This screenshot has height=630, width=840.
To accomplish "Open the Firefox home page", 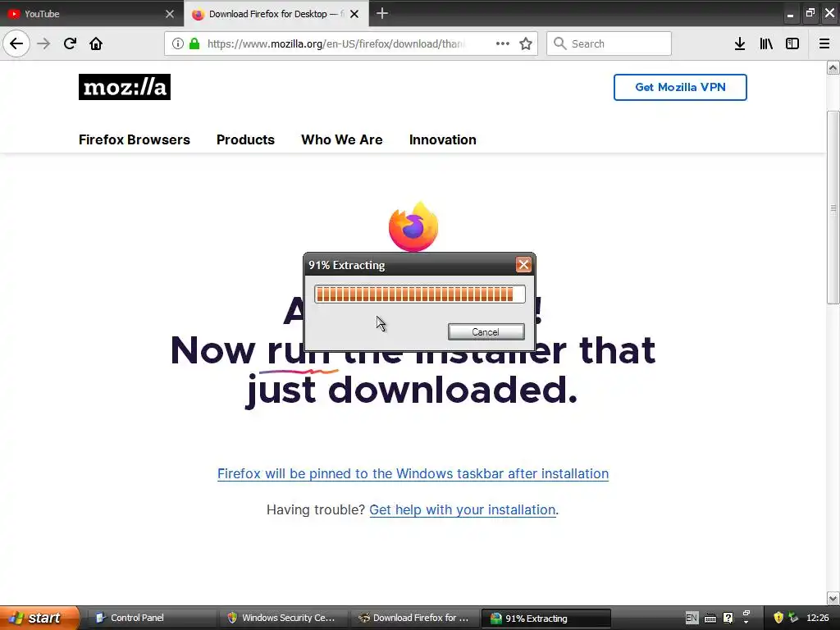I will click(96, 43).
